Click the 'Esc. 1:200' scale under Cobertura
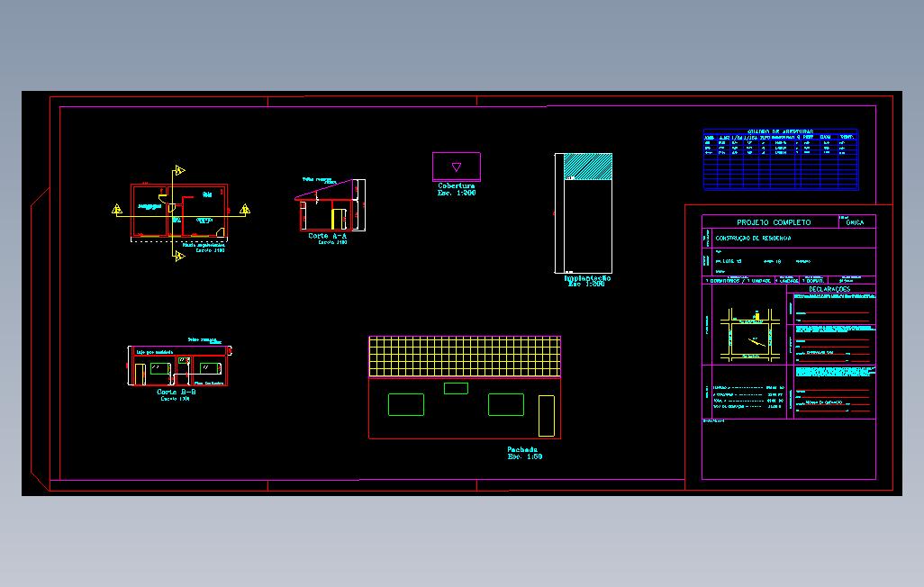Viewport: 924px width, 587px height. pyautogui.click(x=456, y=193)
